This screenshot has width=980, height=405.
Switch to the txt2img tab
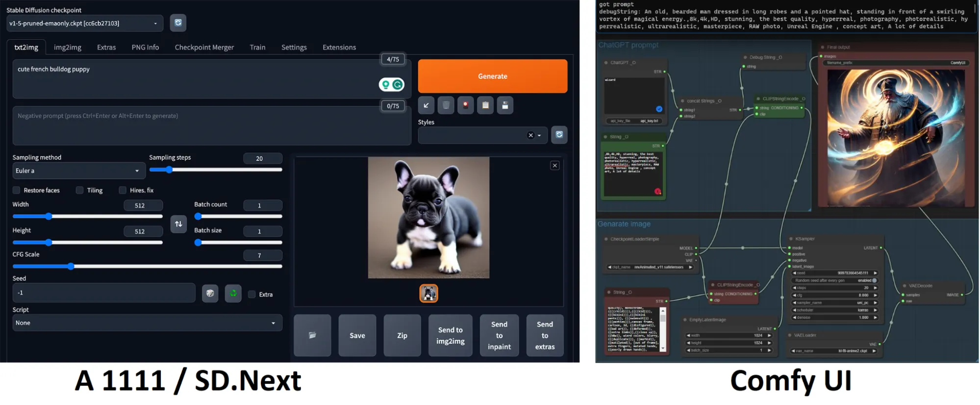26,47
